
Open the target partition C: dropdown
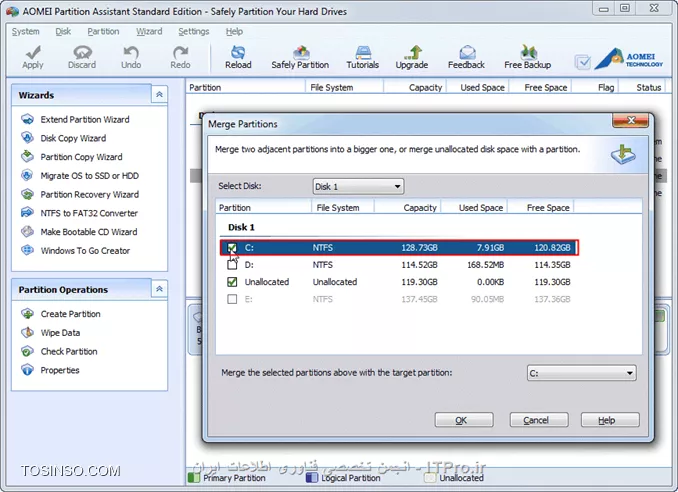pyautogui.click(x=581, y=373)
